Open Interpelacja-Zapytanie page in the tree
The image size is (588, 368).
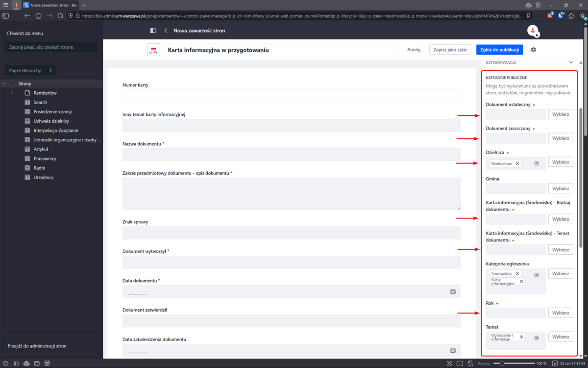pos(56,131)
